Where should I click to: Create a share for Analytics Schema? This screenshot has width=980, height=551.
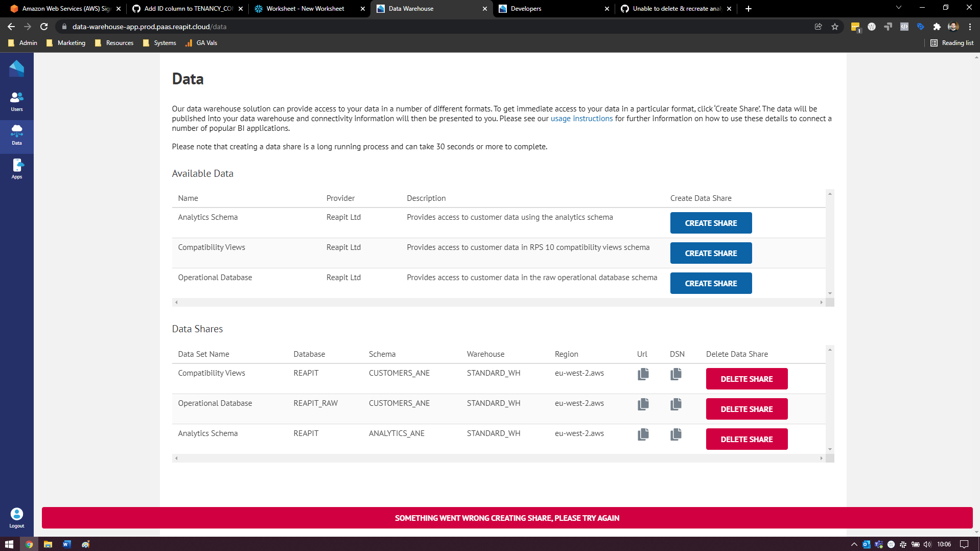711,223
